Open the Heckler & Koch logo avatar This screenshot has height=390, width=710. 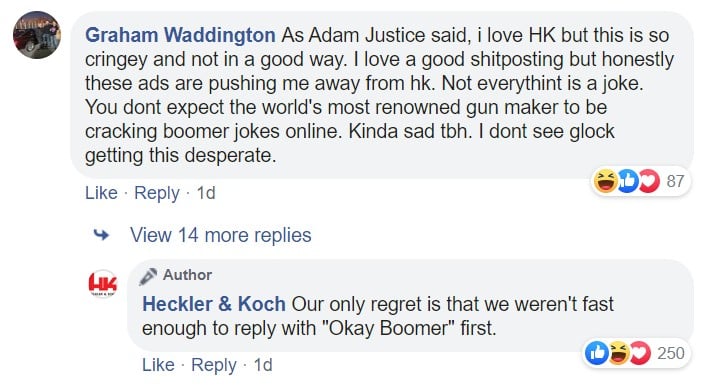click(103, 284)
